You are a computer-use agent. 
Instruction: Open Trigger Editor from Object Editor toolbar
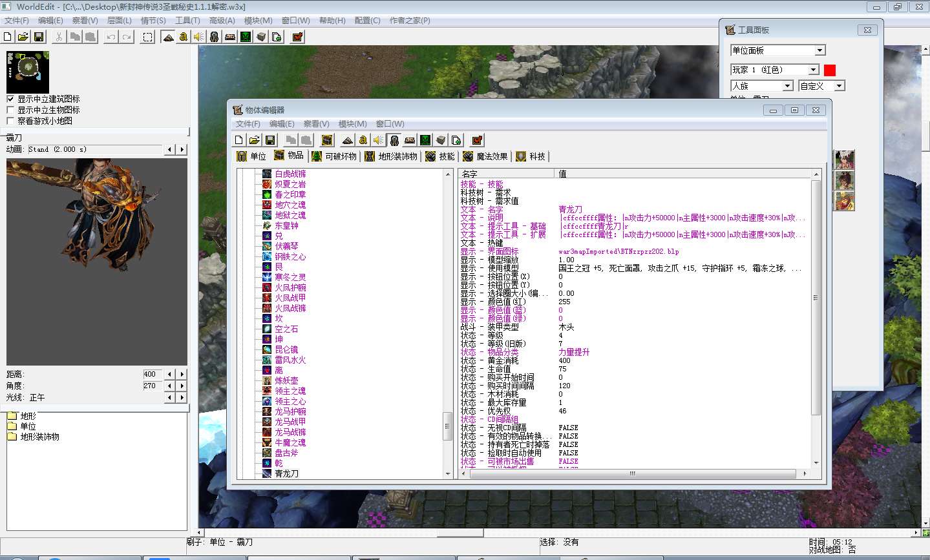pyautogui.click(x=363, y=140)
